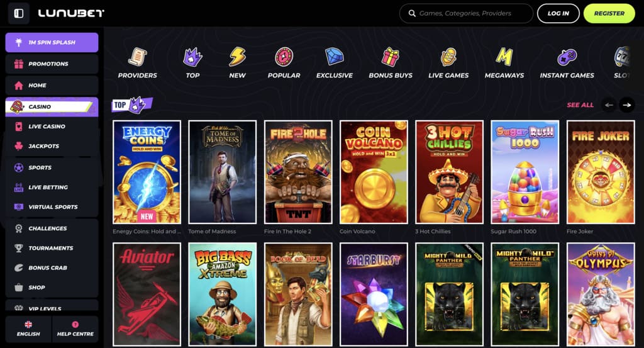Image resolution: width=644 pixels, height=348 pixels.
Task: Open the Tournaments sidebar label
Action: 51,248
